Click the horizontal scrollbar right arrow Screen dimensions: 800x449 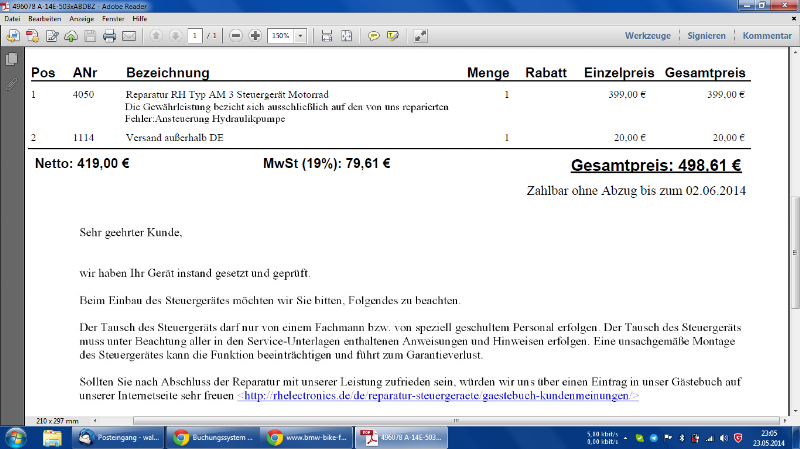pyautogui.click(x=785, y=421)
